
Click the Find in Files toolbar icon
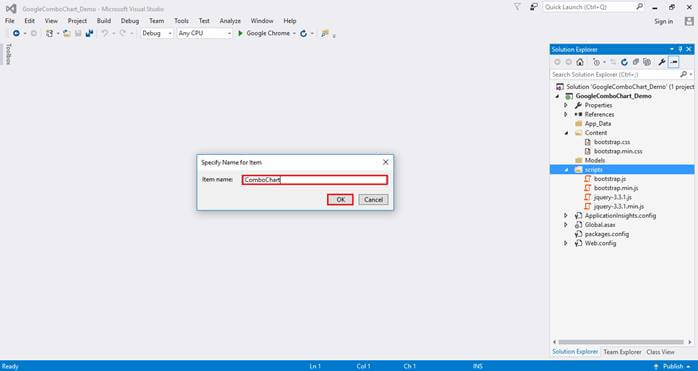click(x=325, y=33)
